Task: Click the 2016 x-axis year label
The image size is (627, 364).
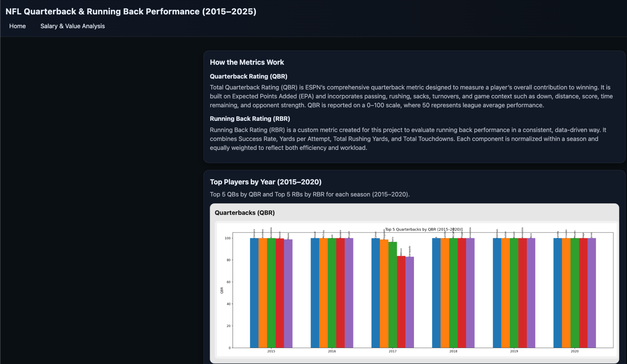Action: point(332,351)
